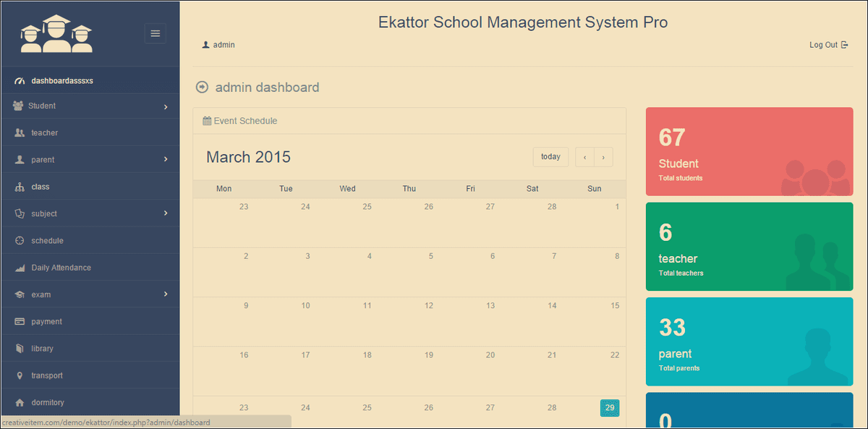Click the hamburger sidebar collapse icon
The image size is (868, 429).
click(x=155, y=33)
